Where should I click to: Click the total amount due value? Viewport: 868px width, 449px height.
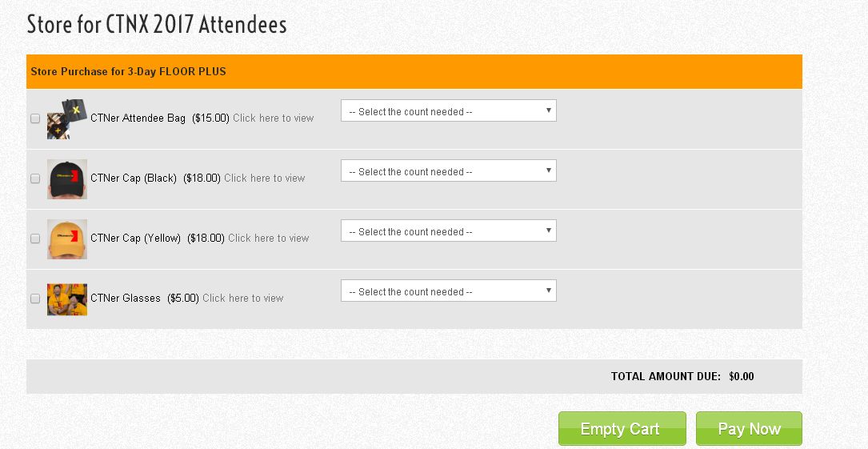point(742,376)
